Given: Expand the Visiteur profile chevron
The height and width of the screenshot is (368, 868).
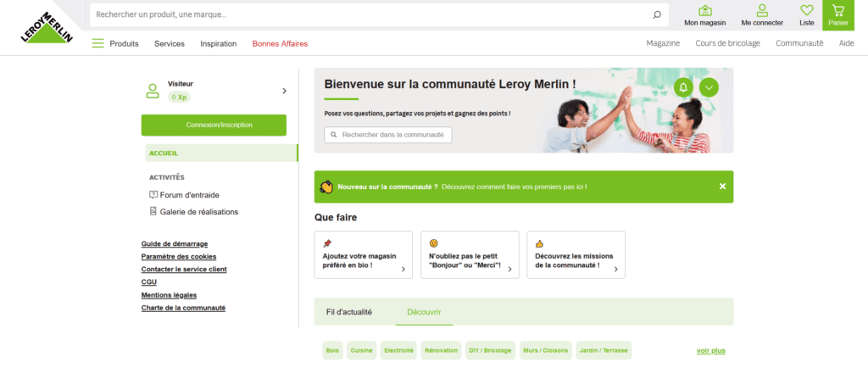Looking at the screenshot, I should click(285, 91).
